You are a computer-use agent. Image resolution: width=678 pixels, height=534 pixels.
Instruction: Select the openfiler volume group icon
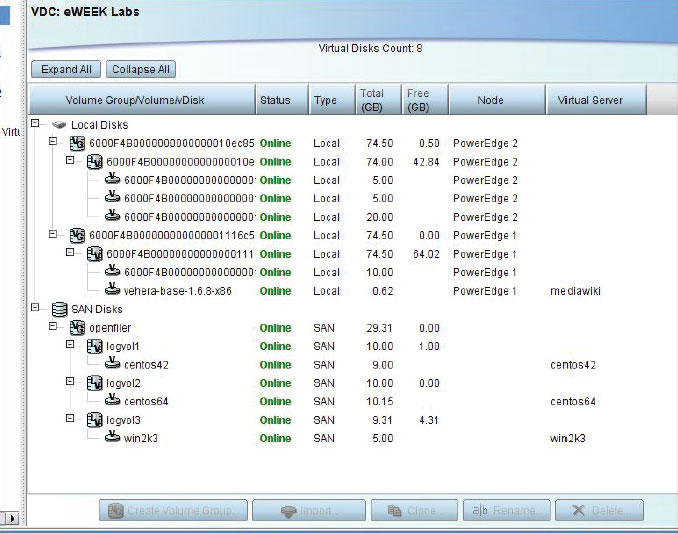pos(77,328)
